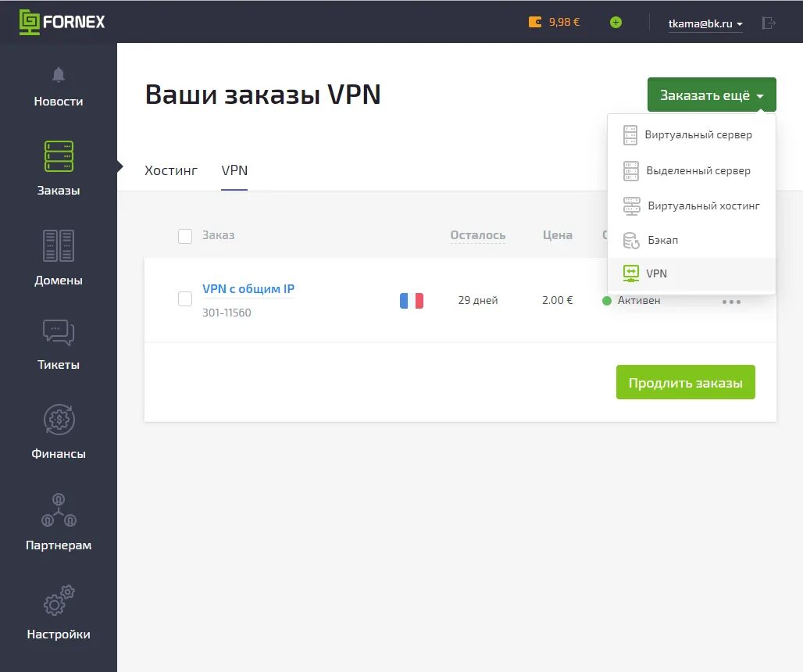Open the Домены icon in sidebar
This screenshot has height=672, width=803.
[59, 246]
